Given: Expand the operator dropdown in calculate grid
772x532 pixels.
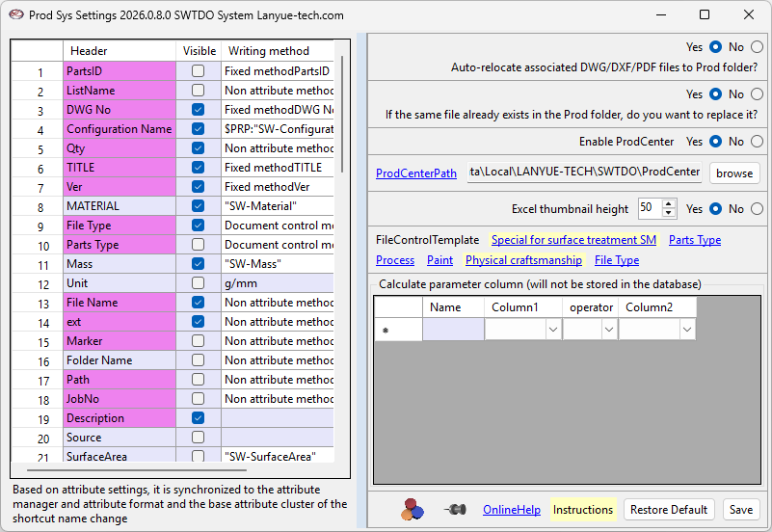Looking at the screenshot, I should tap(608, 330).
